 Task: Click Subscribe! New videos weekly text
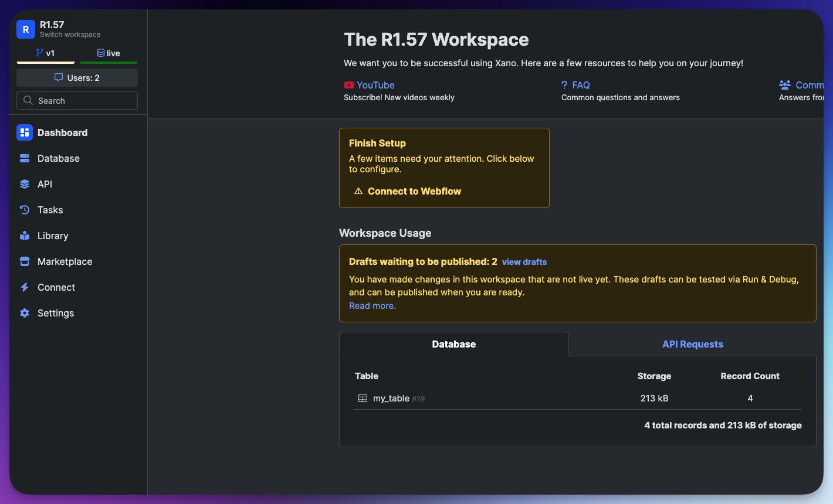399,98
